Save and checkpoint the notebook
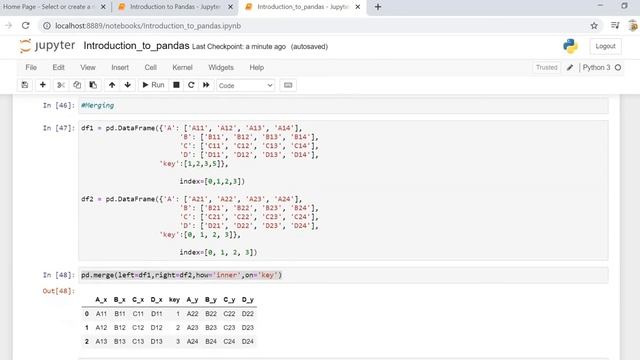Viewport: 640px width, 360px height. [x=25, y=85]
